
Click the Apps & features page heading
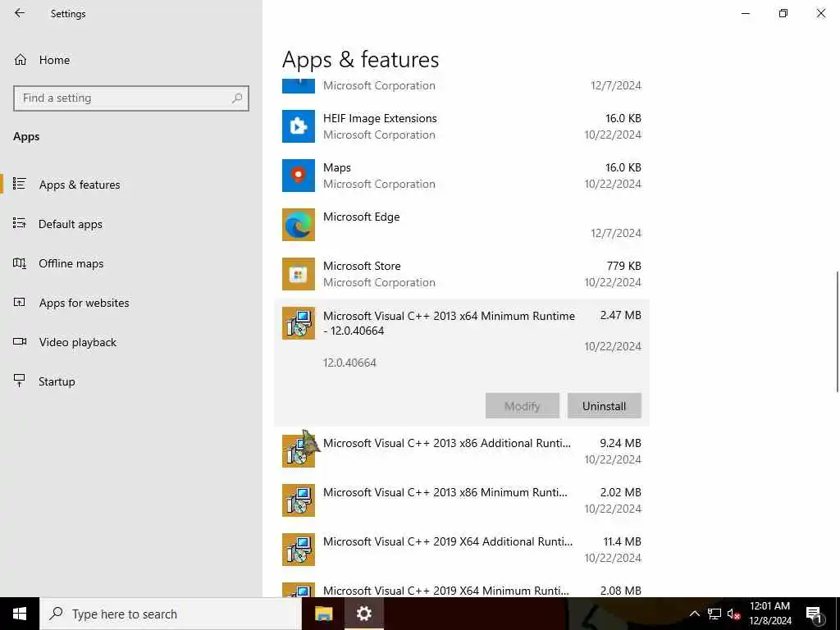coord(361,59)
